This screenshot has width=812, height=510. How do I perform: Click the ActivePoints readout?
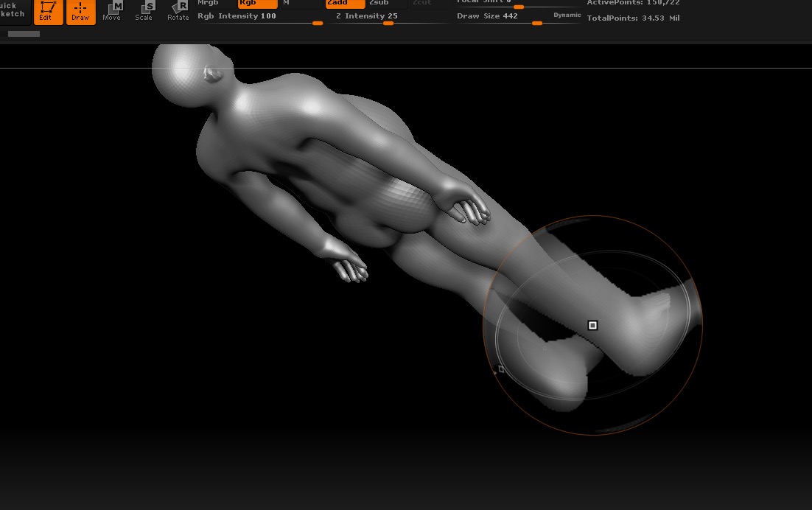coord(634,3)
